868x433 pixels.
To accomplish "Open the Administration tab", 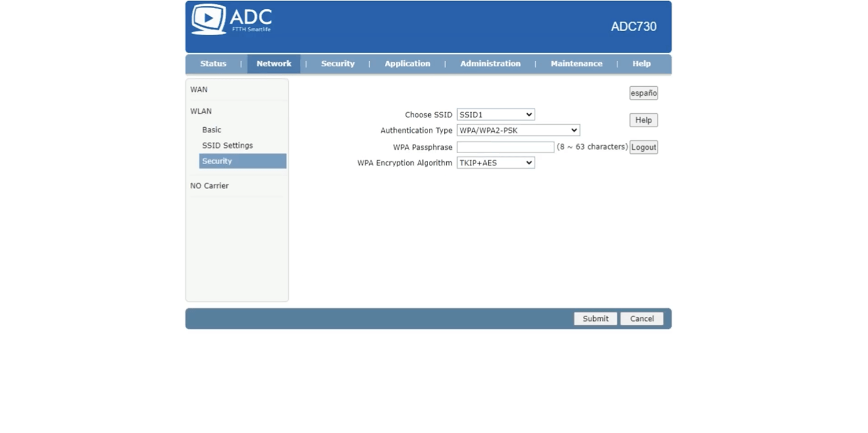I will pos(490,64).
